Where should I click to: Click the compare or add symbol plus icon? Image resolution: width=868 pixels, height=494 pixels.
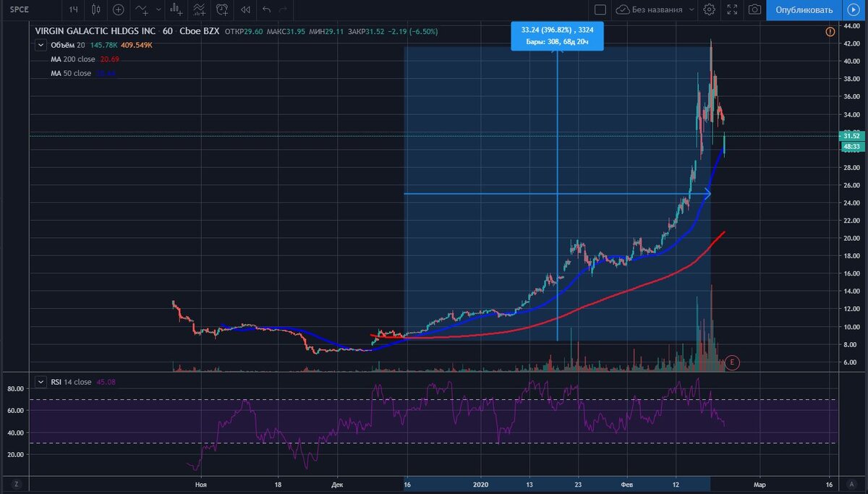point(119,10)
